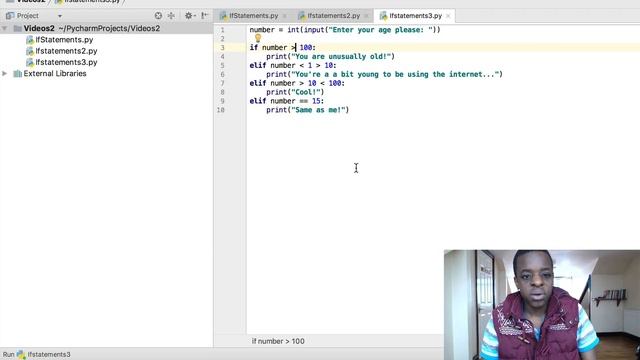The image size is (640, 360).
Task: Collapse the Videos2 project folder
Action: [4, 28]
